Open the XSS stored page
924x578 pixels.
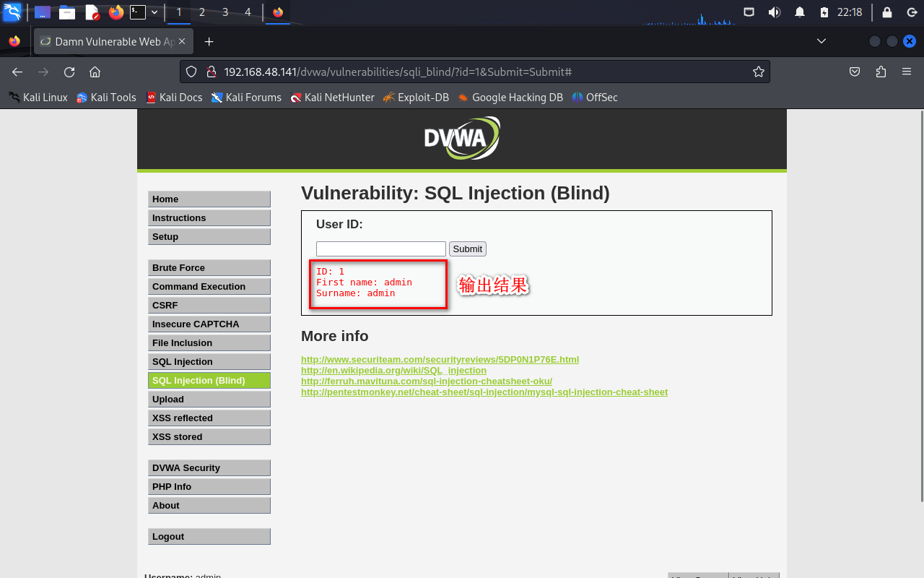coord(209,437)
